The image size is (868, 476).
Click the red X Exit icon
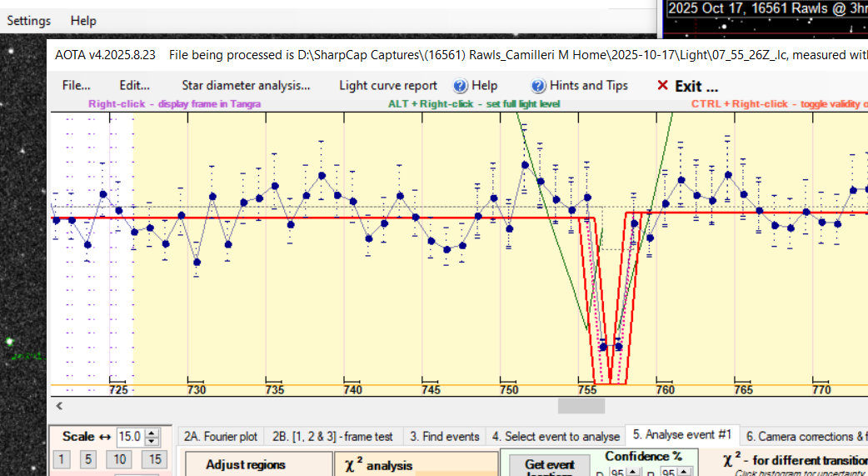(x=662, y=86)
